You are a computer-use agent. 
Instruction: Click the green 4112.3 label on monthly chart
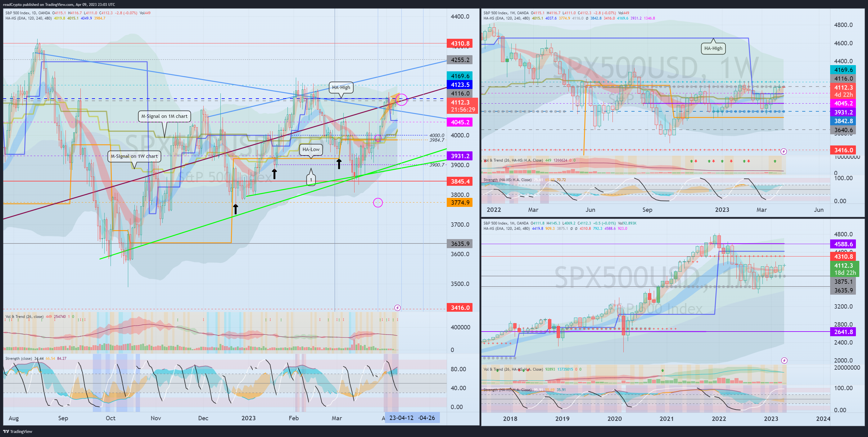[844, 269]
